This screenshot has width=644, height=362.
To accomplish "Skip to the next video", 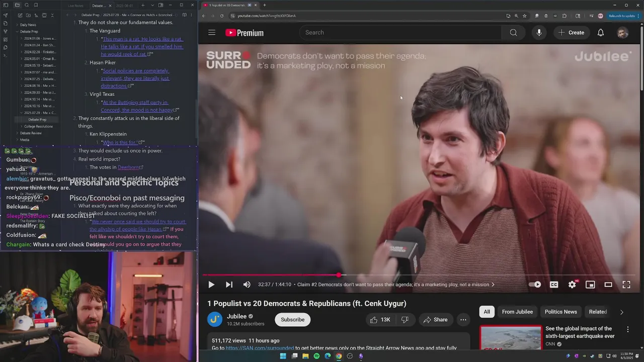I will click(x=229, y=285).
